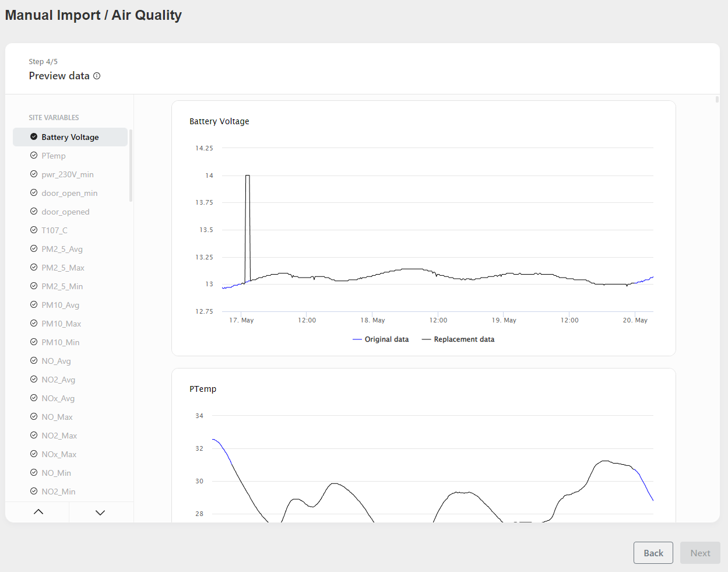This screenshot has width=728, height=572.
Task: Click the check icon beside pwr_230V_min
Action: pos(34,174)
